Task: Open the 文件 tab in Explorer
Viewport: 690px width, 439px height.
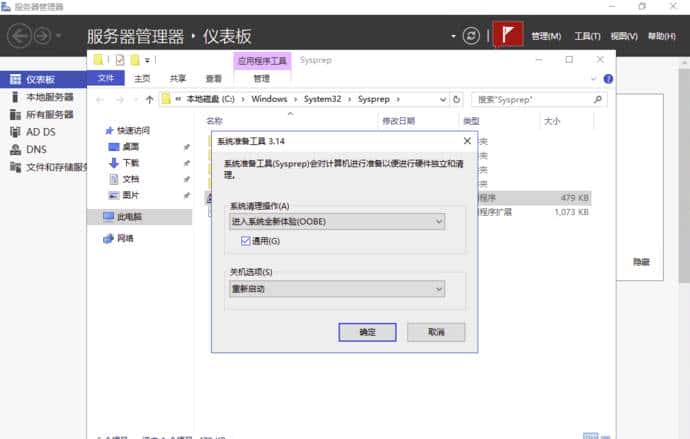Action: (106, 78)
